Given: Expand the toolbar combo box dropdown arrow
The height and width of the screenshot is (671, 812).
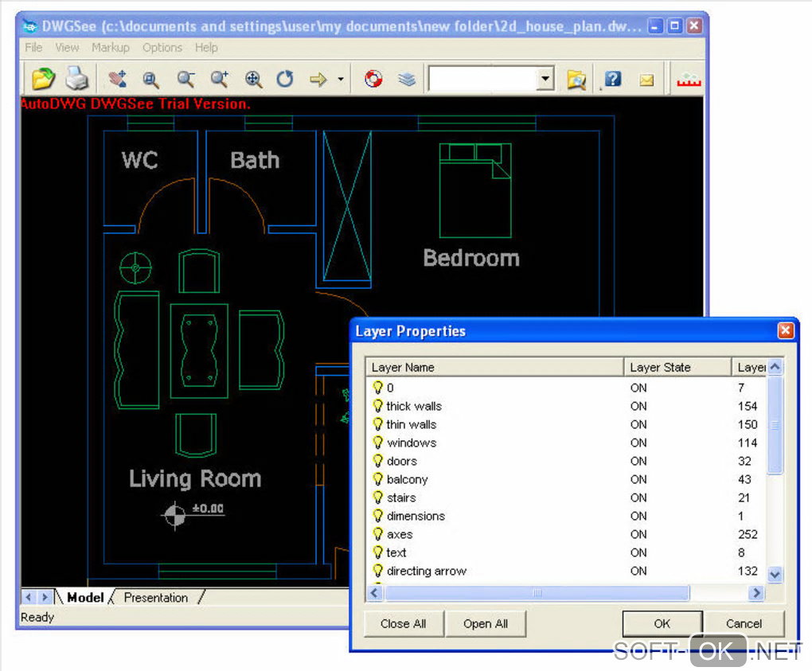Looking at the screenshot, I should [545, 80].
